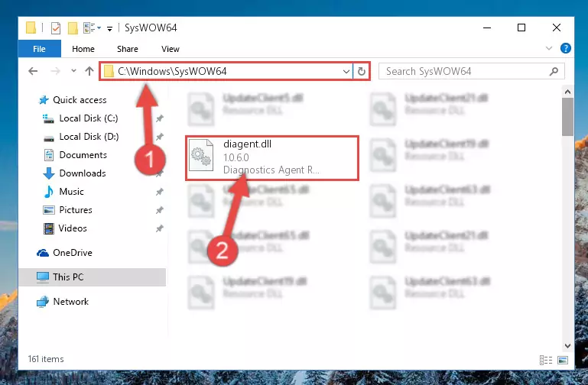The width and height of the screenshot is (588, 385).
Task: Click the Properties quick access toolbar icon
Action: click(56, 27)
